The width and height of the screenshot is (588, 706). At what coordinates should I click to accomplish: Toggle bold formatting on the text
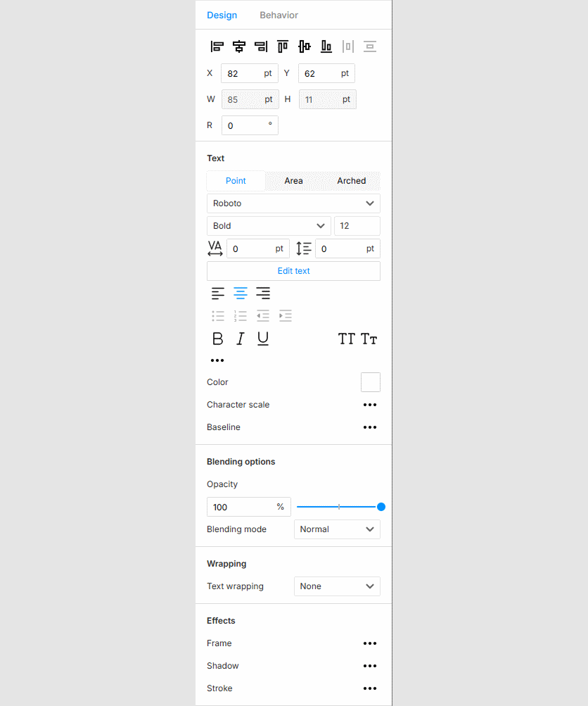pyautogui.click(x=217, y=339)
